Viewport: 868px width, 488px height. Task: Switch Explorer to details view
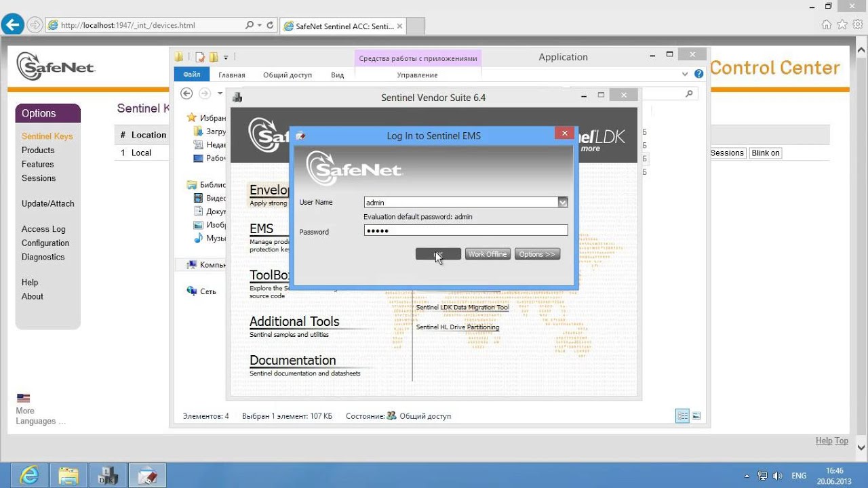[682, 416]
